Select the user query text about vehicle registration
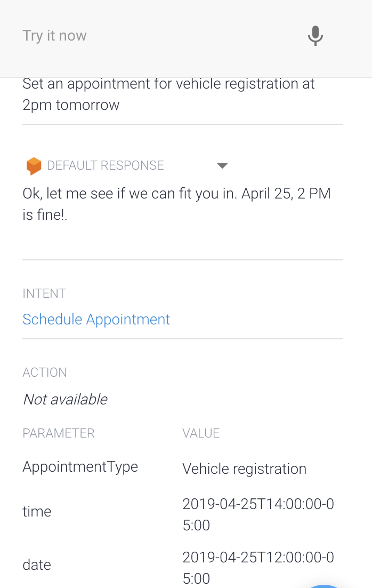372x588 pixels. tap(168, 94)
